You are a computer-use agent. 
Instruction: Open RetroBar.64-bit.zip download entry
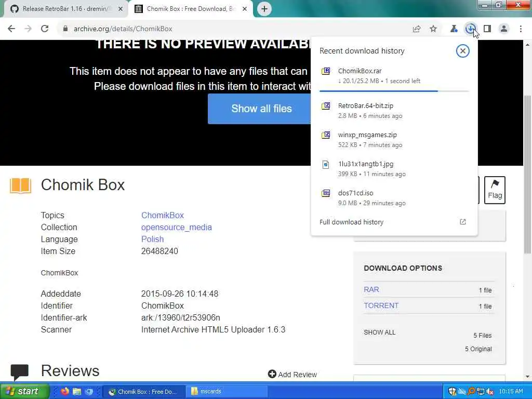tap(394, 111)
